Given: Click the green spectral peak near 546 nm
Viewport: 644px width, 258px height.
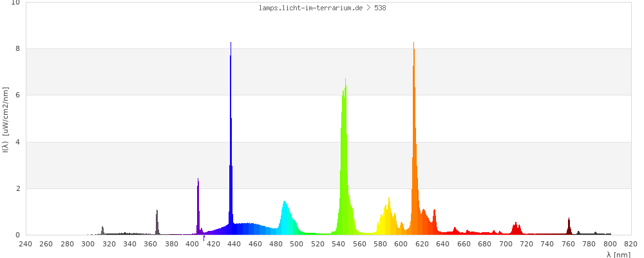Looking at the screenshot, I should pyautogui.click(x=345, y=156).
